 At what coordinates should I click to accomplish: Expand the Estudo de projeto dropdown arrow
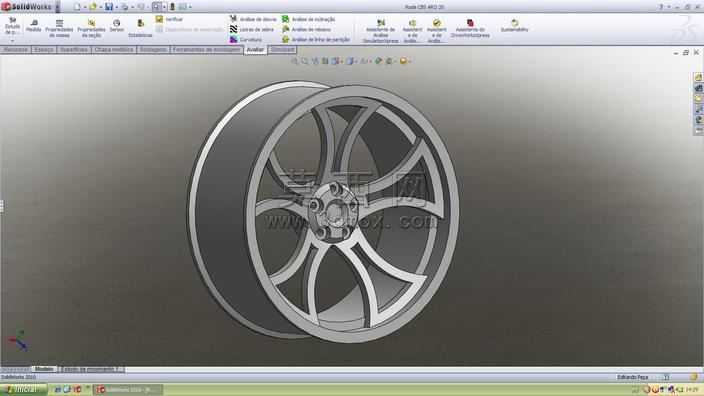(13, 41)
